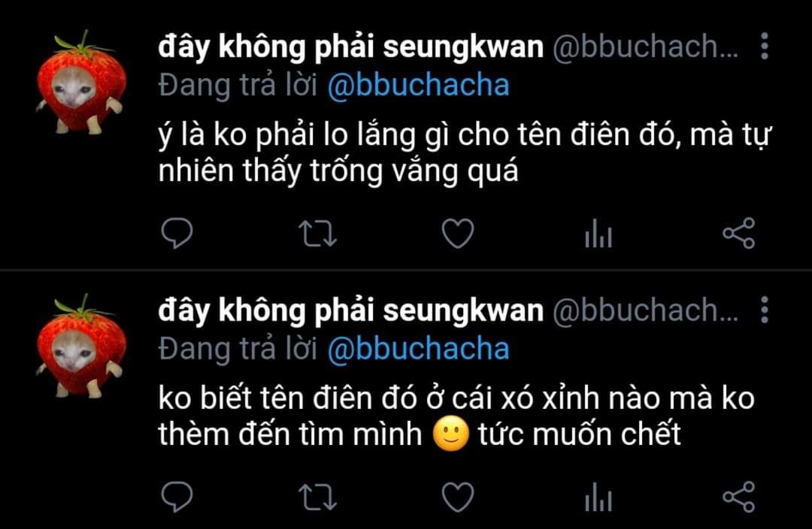The height and width of the screenshot is (529, 812).
Task: Open first tweet text 'ý là ko phải lo lắng'
Action: [x=465, y=153]
